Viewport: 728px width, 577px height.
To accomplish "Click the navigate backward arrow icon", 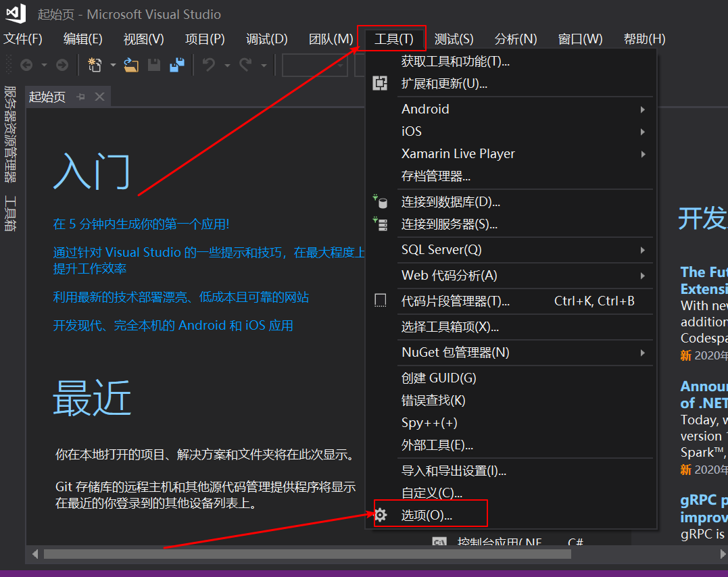I will [x=26, y=65].
